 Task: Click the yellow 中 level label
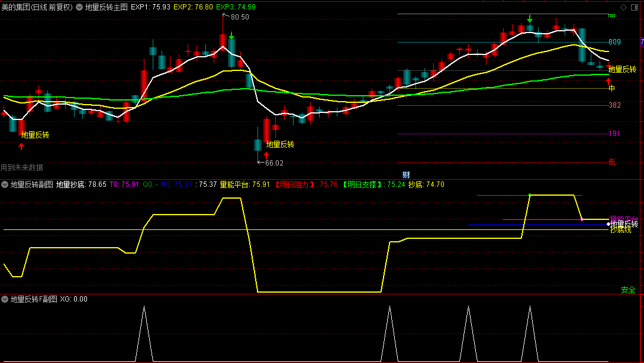click(x=611, y=88)
